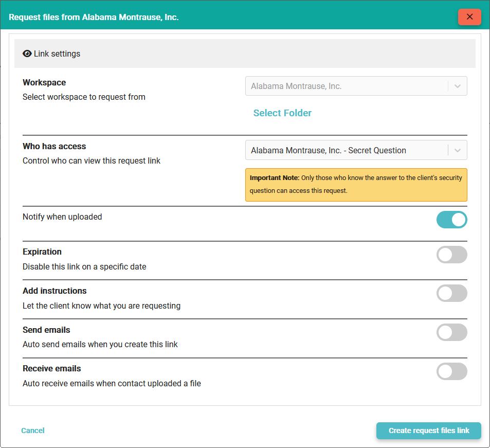
Task: Click the Auto send emails description text
Action: click(100, 345)
